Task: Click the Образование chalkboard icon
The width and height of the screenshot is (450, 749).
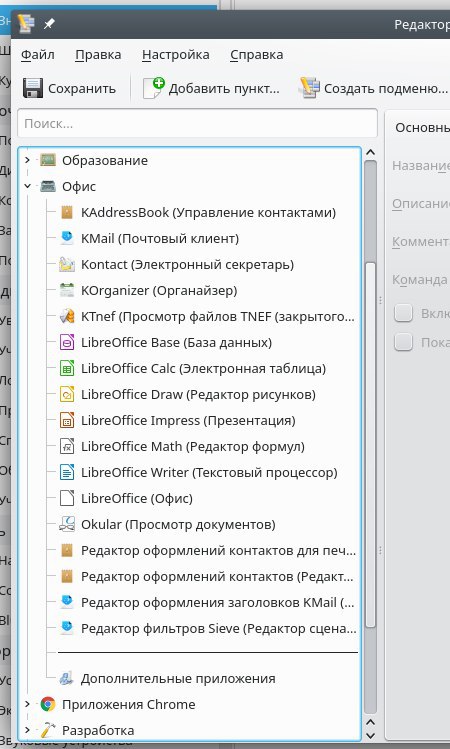Action: pos(48,160)
